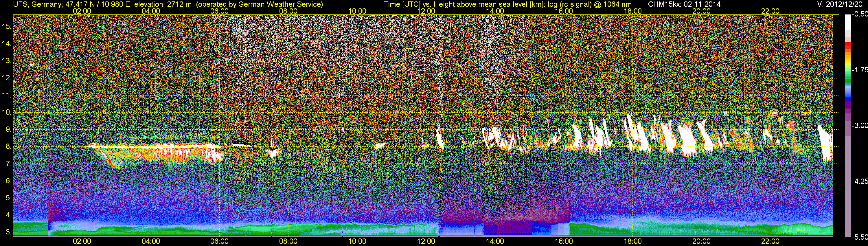Click the -3.00 color scale value

click(859, 126)
